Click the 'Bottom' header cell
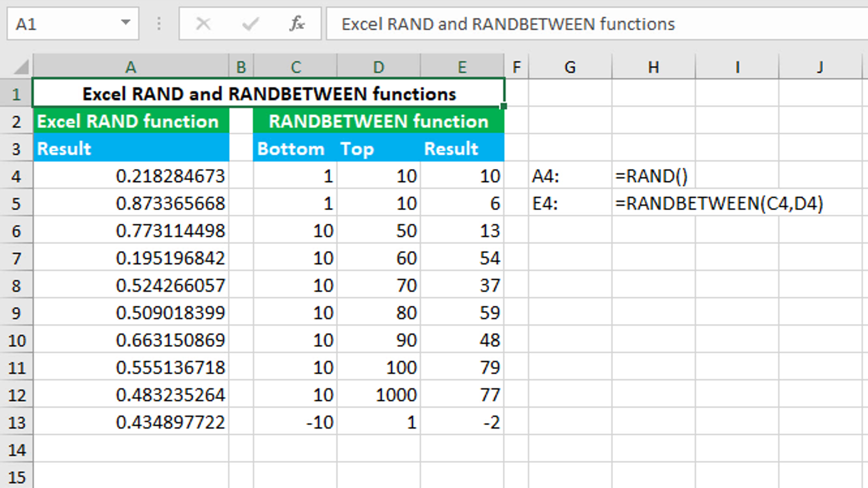The height and width of the screenshot is (488, 868). click(295, 149)
